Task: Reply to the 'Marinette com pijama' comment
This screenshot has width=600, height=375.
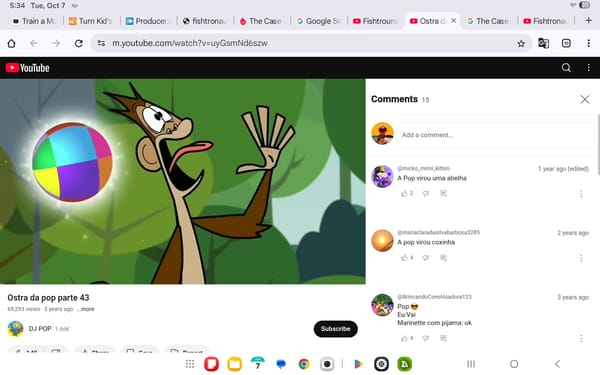Action: 443,338
